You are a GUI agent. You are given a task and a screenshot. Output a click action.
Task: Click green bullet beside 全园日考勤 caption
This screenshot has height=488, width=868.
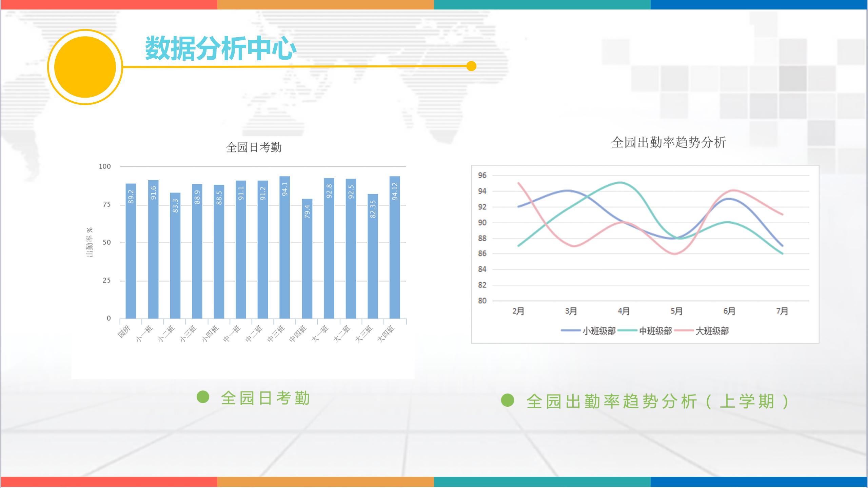click(x=203, y=397)
